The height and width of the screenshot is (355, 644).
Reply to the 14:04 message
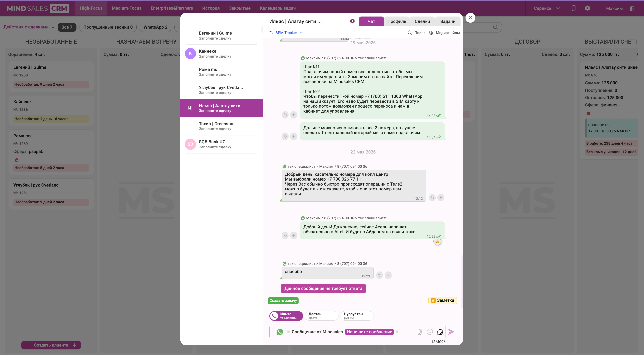click(x=285, y=136)
